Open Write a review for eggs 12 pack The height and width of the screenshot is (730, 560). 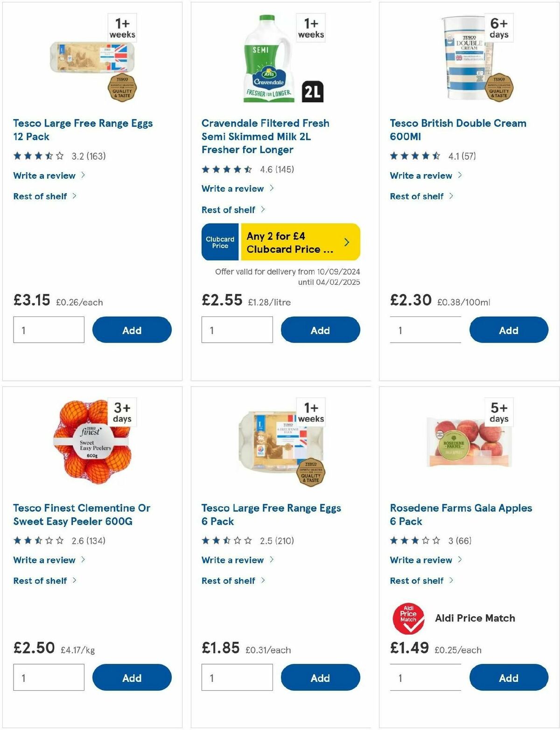pos(44,175)
